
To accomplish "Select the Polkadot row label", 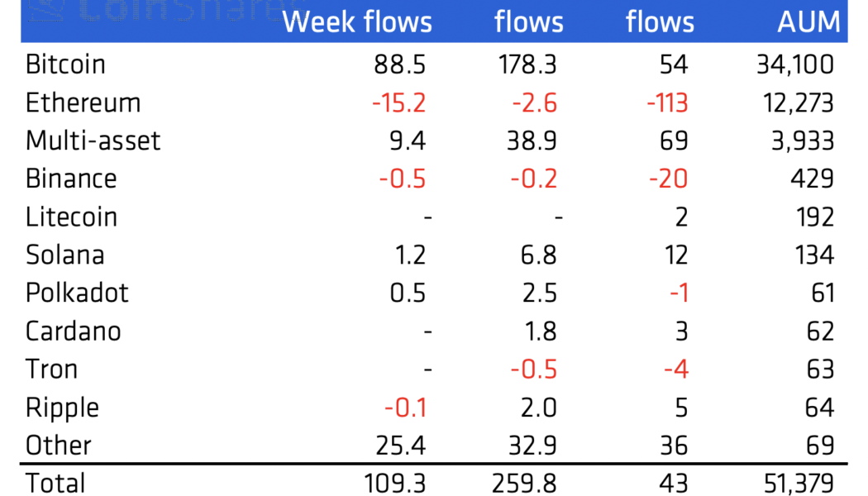I will (x=77, y=293).
